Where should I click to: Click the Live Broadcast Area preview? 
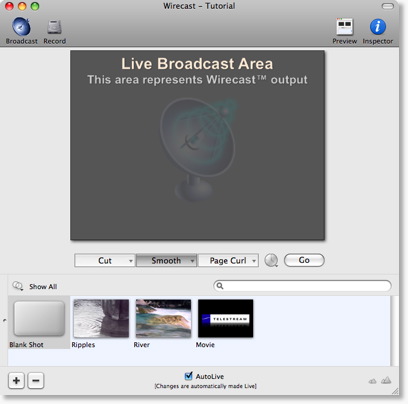(197, 145)
